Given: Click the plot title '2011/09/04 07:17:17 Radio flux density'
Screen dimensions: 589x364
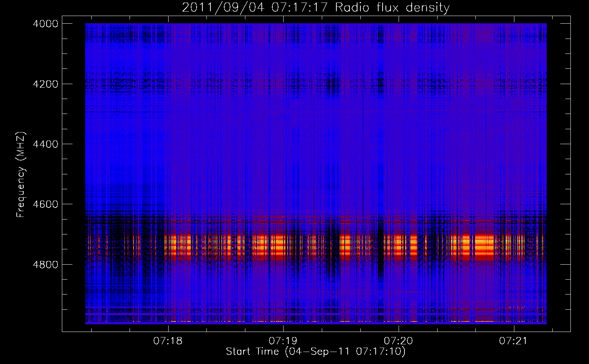Looking at the screenshot, I should pyautogui.click(x=316, y=8).
